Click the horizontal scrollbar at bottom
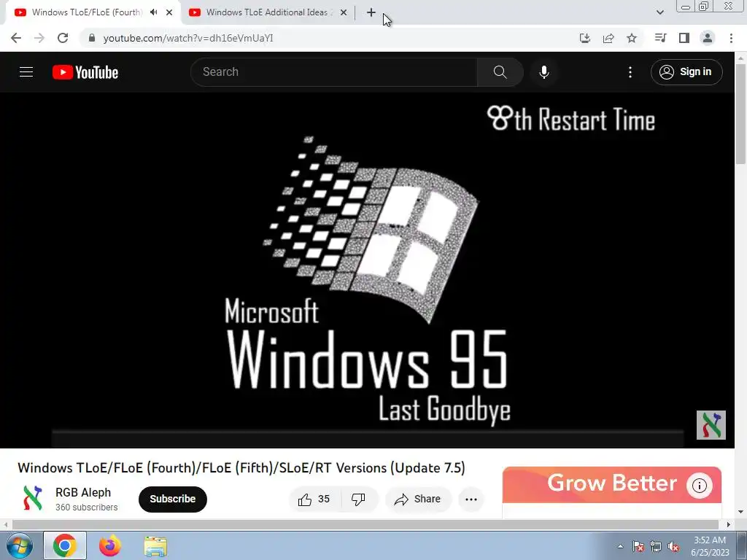Image resolution: width=747 pixels, height=560 pixels. point(365,525)
